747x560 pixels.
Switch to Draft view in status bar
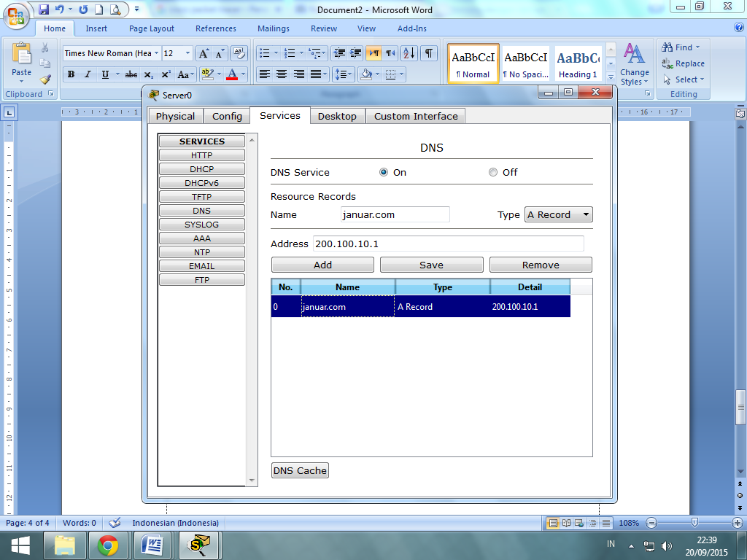(x=606, y=523)
